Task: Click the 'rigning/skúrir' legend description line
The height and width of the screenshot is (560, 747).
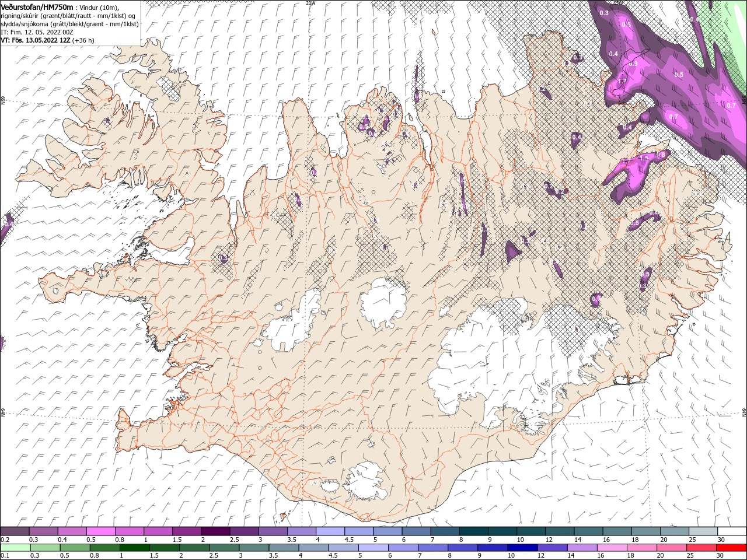Action: coord(68,15)
